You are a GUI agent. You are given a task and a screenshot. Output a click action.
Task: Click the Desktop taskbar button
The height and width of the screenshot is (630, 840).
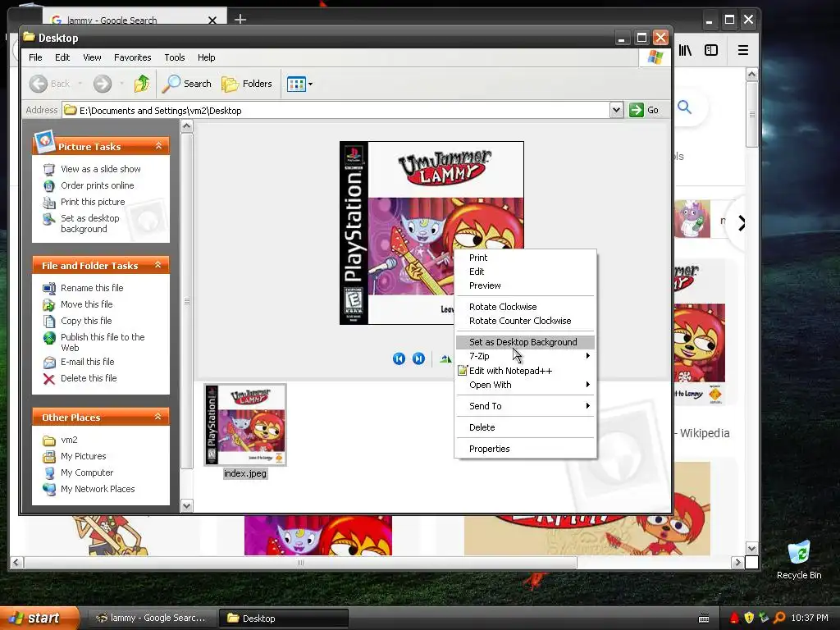(x=284, y=619)
